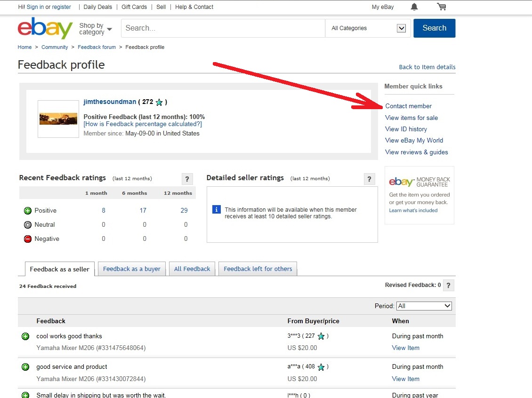Switch to Feedback as a buyer tab

tap(132, 269)
